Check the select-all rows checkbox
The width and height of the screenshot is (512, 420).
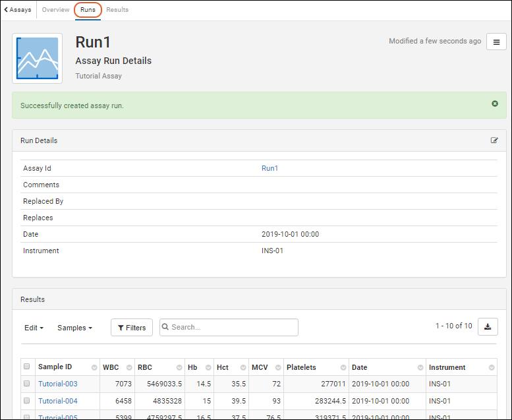(27, 367)
